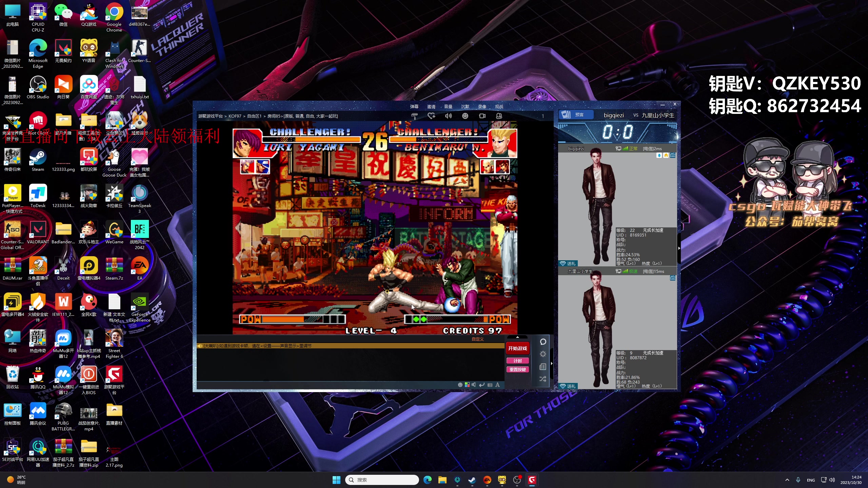
Task: Click KOF97 in the breadcrumb path
Action: click(235, 116)
